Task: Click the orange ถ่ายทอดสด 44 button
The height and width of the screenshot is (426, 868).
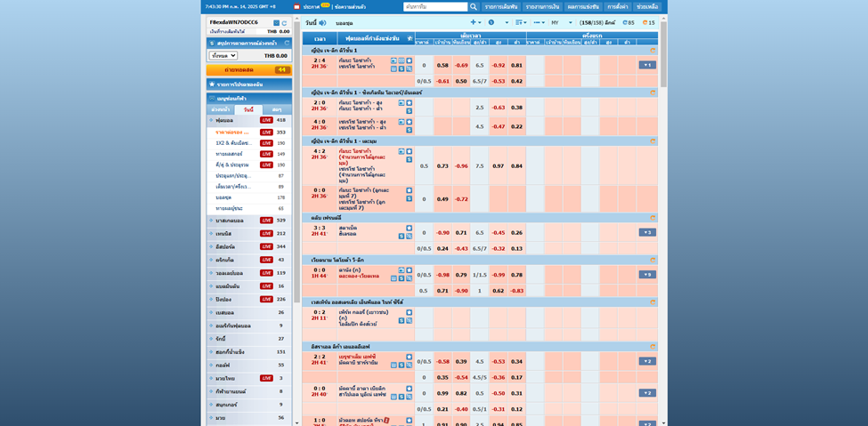Action: point(248,69)
